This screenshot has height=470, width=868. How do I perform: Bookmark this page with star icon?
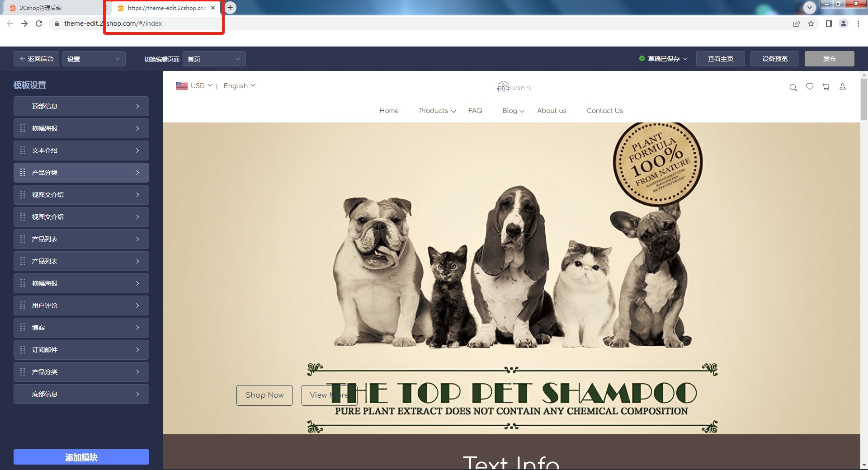811,23
